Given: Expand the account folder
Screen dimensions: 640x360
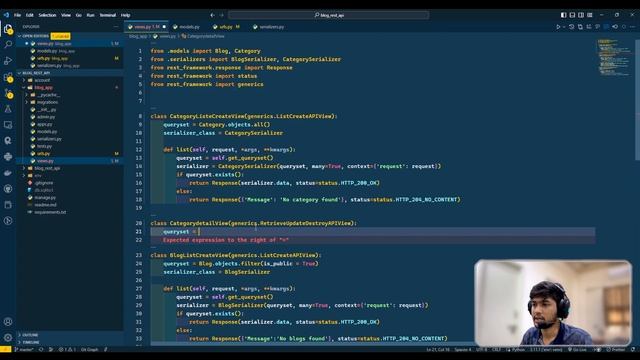Looking at the screenshot, I should click(24, 80).
